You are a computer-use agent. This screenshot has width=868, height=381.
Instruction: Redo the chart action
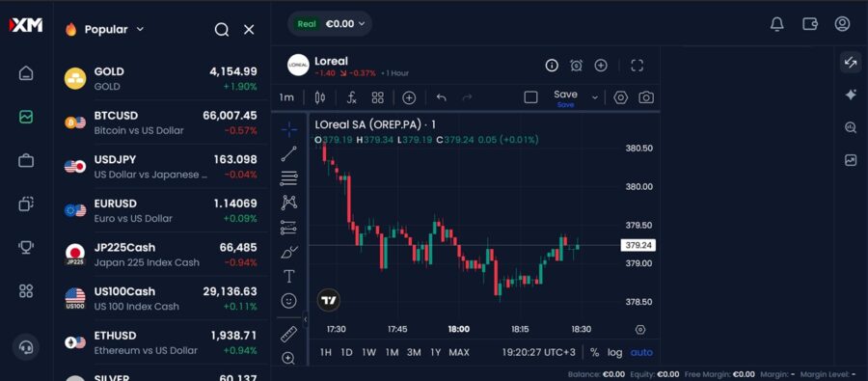pos(467,97)
